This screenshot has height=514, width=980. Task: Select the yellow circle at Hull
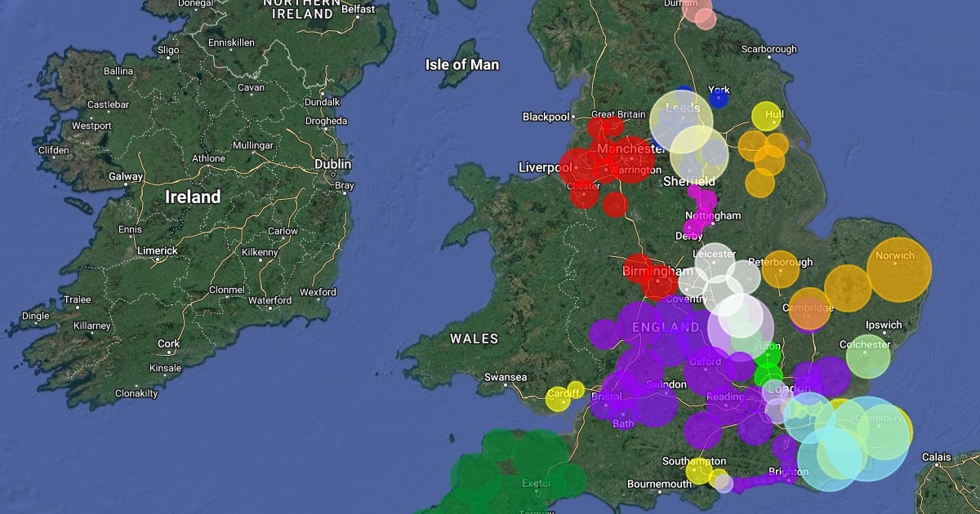point(767,117)
